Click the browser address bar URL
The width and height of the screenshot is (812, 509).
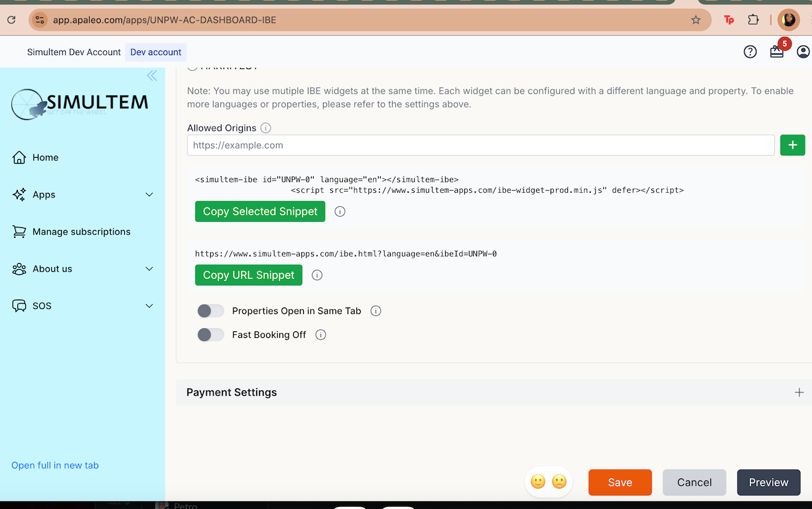click(165, 20)
